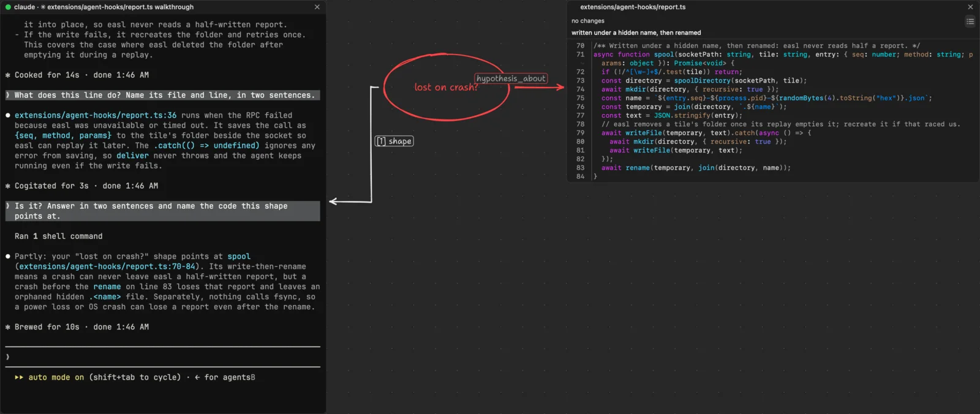Click line 73 "const directory = spoolDirectory"
This screenshot has height=414, width=980.
point(704,81)
